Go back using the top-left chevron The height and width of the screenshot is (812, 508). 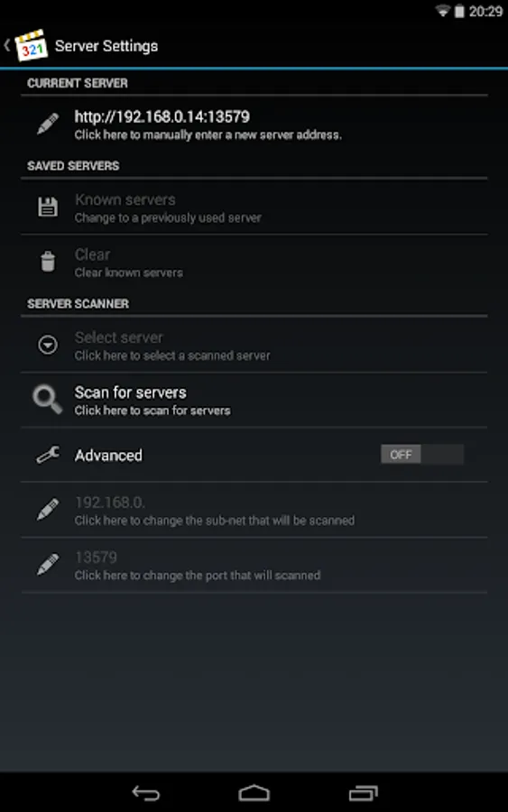(7, 46)
